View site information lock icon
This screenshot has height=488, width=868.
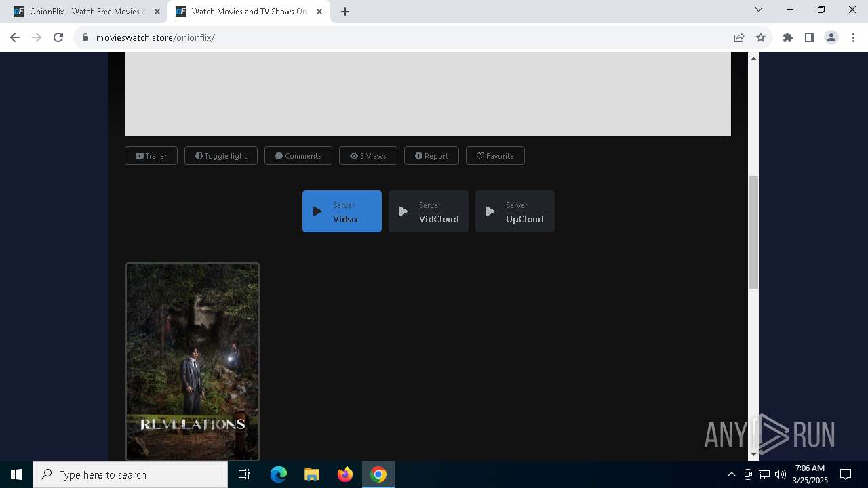[x=85, y=37]
